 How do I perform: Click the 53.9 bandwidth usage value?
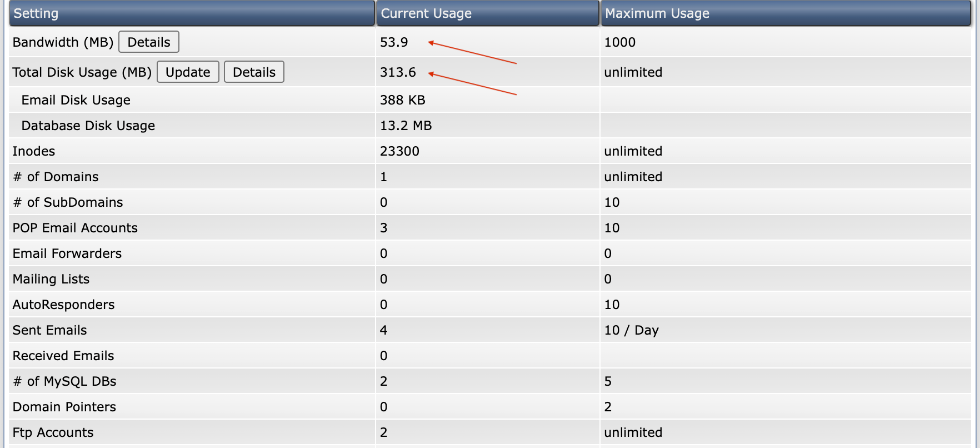tap(394, 42)
